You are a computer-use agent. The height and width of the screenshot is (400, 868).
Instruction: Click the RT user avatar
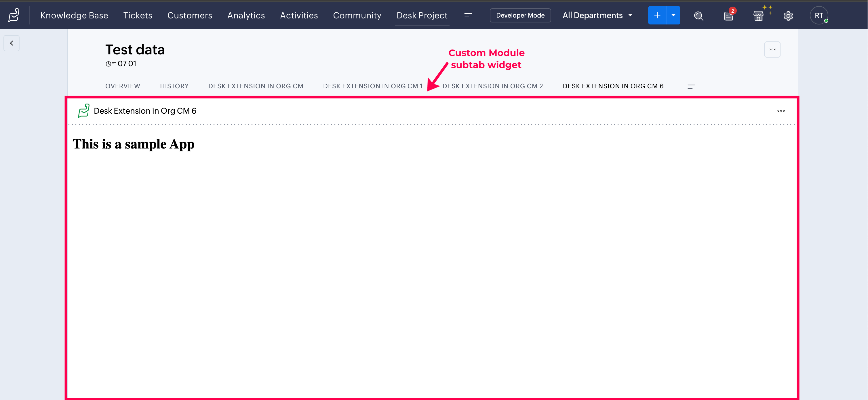(x=819, y=15)
